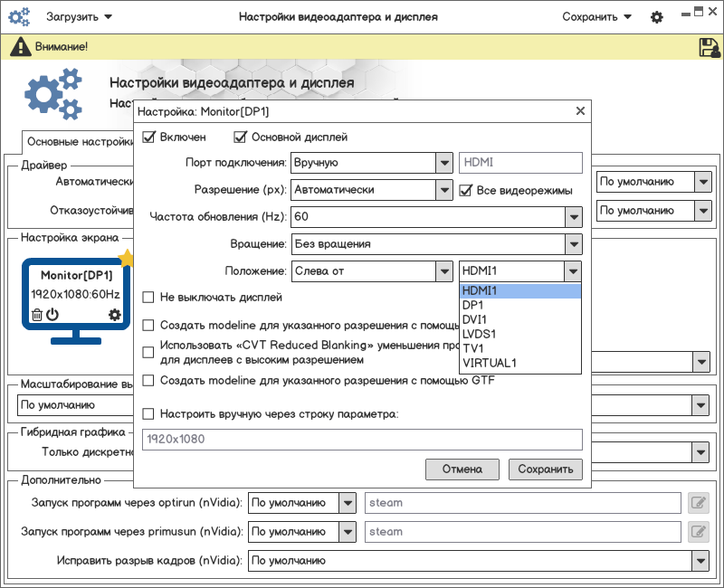
Task: Click the edit icon beside primusun field
Action: point(697,532)
